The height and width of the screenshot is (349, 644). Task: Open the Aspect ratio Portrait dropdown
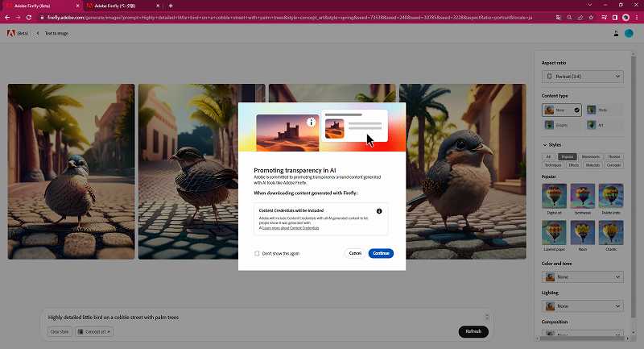click(x=582, y=77)
